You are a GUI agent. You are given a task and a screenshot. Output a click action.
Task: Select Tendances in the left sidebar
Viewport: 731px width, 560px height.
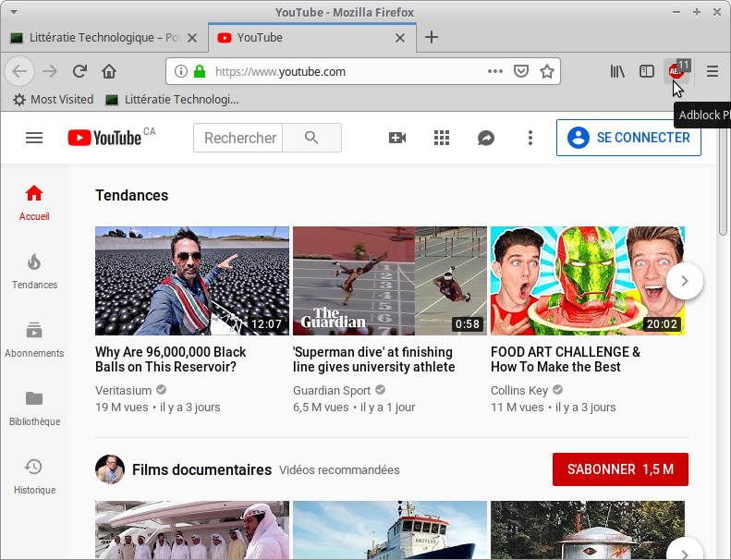[34, 272]
